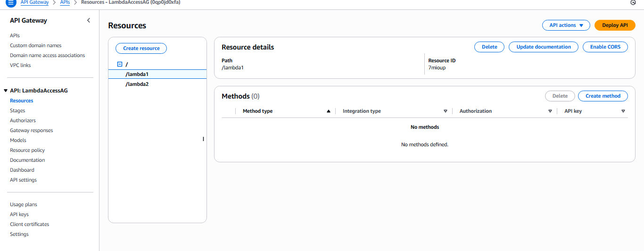The height and width of the screenshot is (251, 644).
Task: Open Dashboard in the sidebar
Action: point(22,170)
